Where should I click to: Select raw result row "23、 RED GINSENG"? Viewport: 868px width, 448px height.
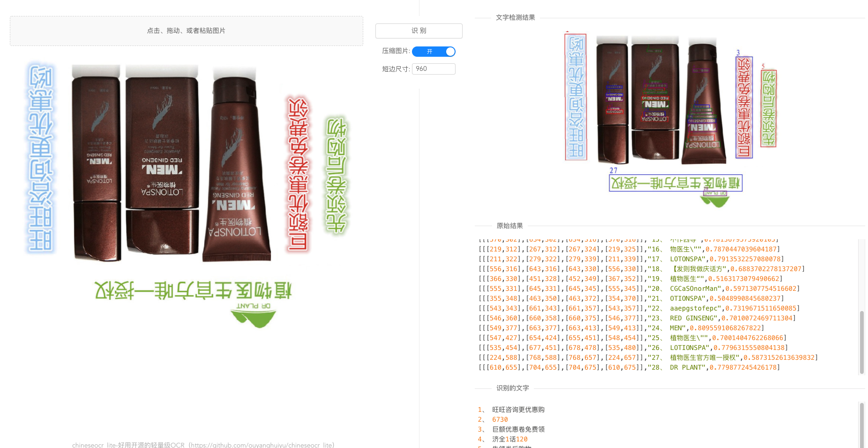(x=637, y=318)
